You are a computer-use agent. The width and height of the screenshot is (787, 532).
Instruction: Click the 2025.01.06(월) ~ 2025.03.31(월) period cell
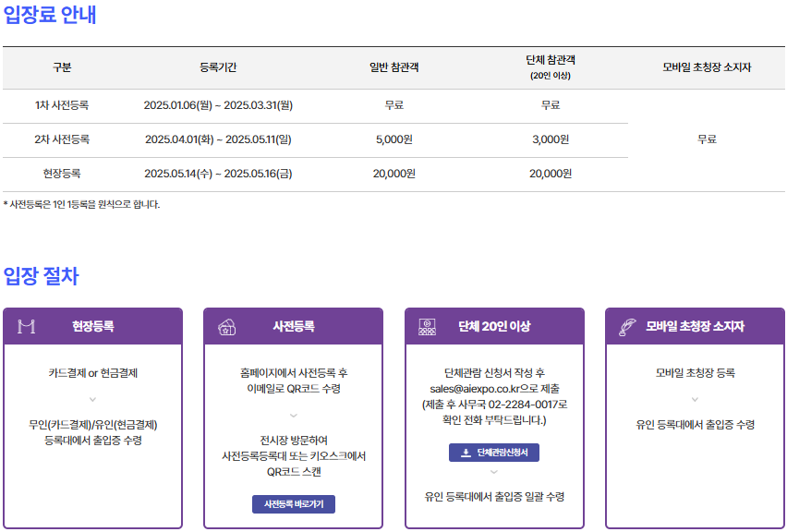pos(218,105)
